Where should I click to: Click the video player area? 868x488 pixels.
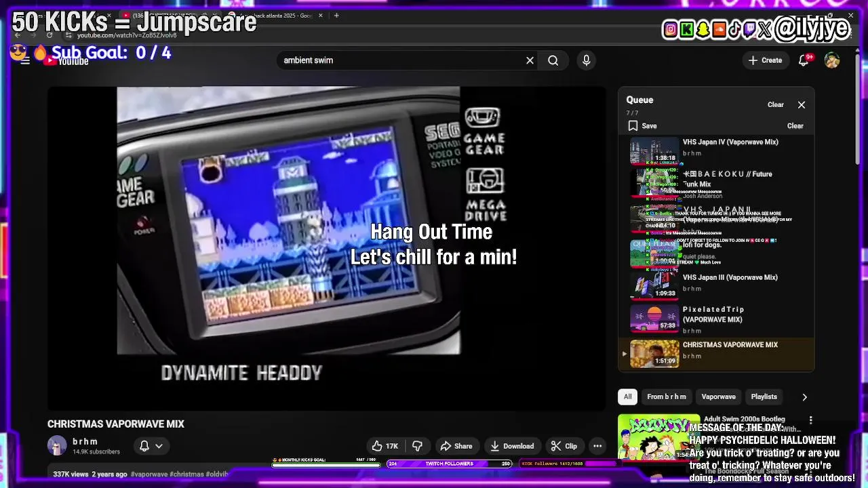click(327, 248)
